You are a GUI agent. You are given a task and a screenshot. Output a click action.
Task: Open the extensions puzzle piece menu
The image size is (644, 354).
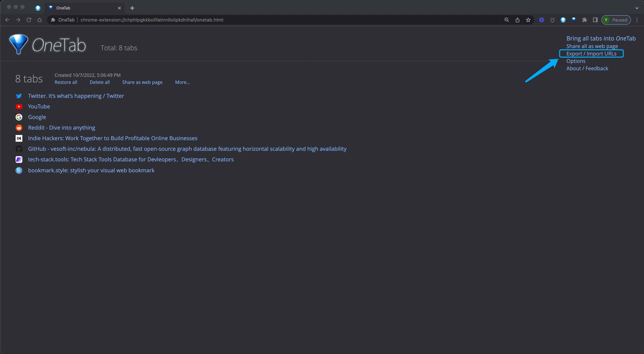pyautogui.click(x=585, y=20)
